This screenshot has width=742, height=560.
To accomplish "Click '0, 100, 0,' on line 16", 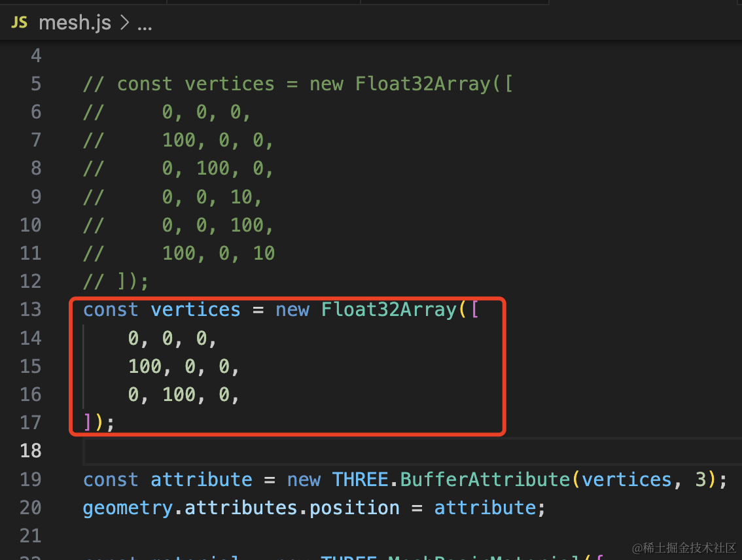I will point(184,394).
